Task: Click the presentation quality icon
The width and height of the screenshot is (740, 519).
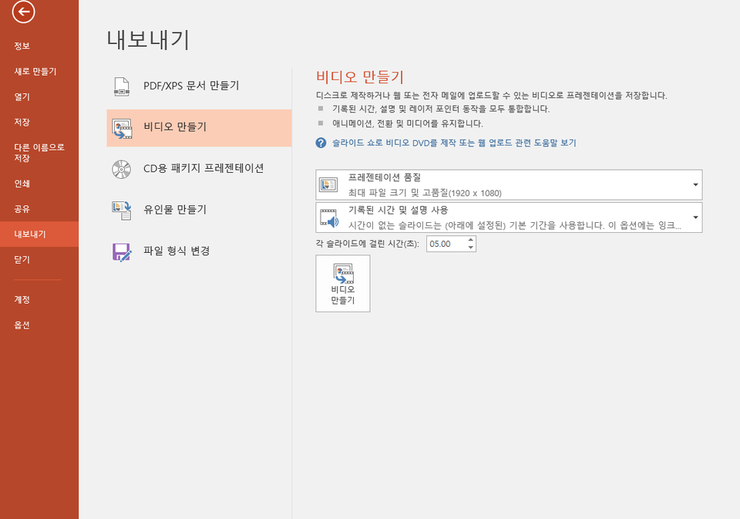Action: coord(328,184)
